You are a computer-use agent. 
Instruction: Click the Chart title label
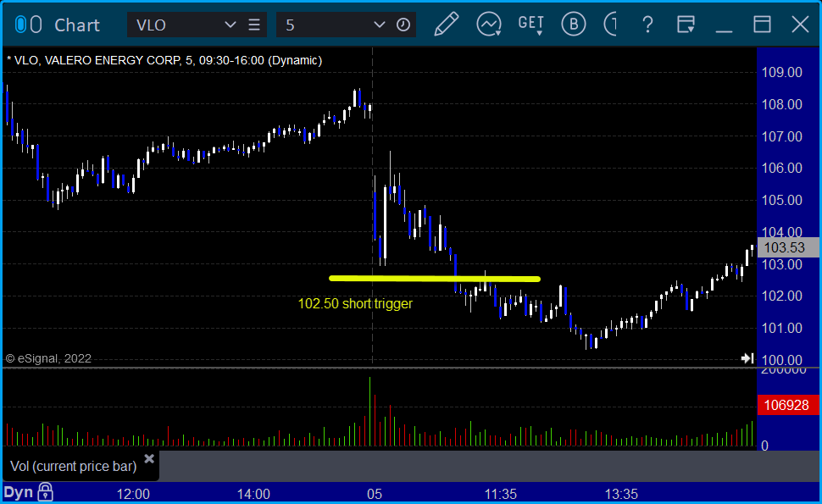(x=77, y=25)
